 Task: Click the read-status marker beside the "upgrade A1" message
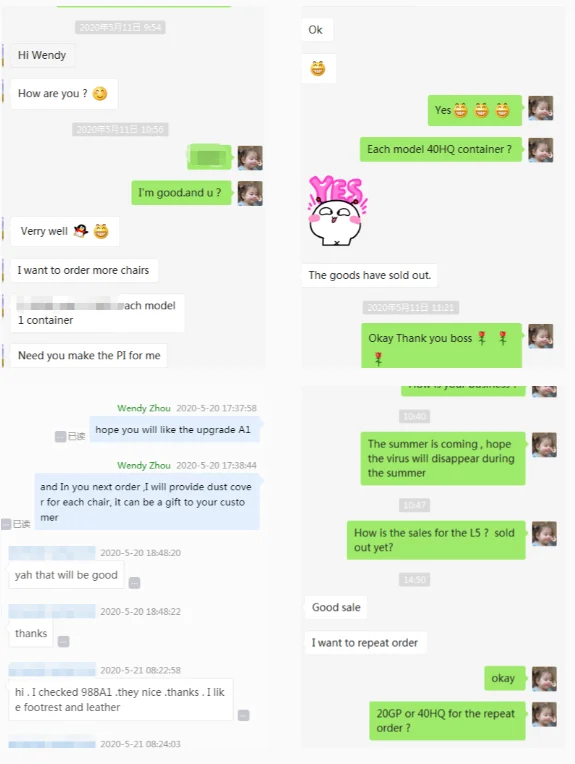(x=70, y=436)
